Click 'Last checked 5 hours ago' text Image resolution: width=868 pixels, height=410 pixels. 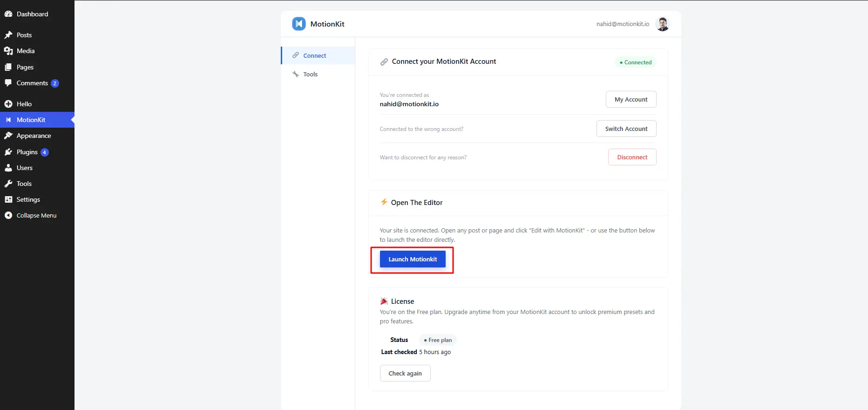click(x=416, y=352)
